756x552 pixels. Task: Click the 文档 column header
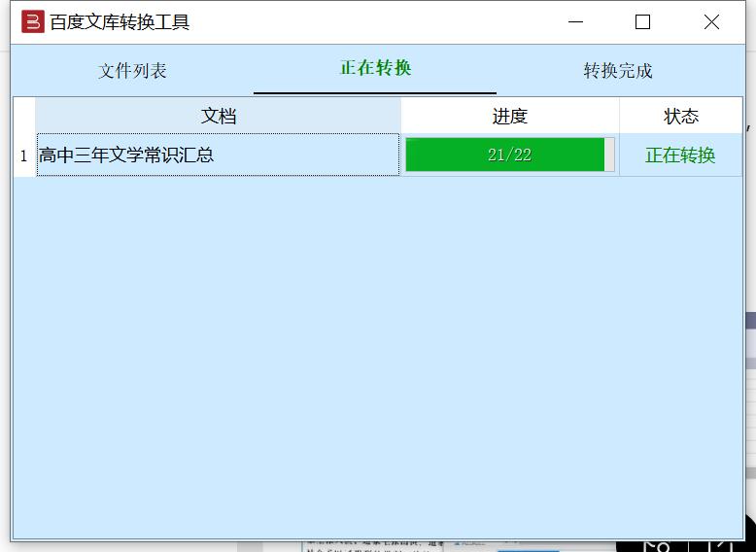click(x=218, y=116)
